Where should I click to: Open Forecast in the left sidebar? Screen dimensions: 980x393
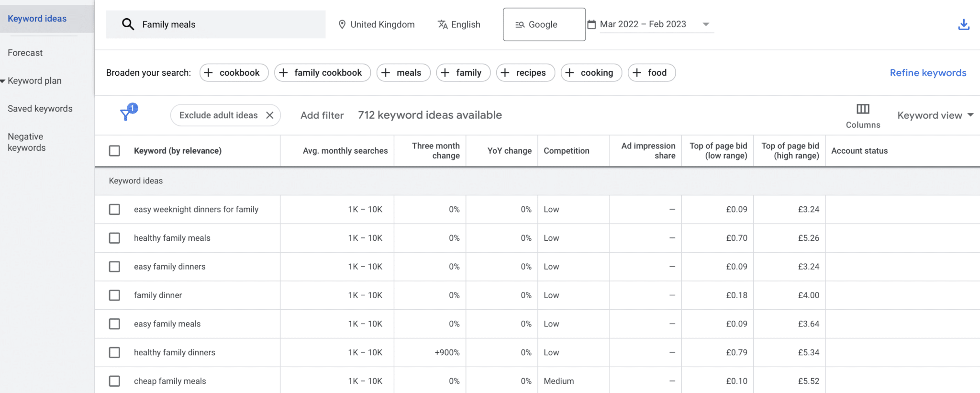tap(25, 53)
